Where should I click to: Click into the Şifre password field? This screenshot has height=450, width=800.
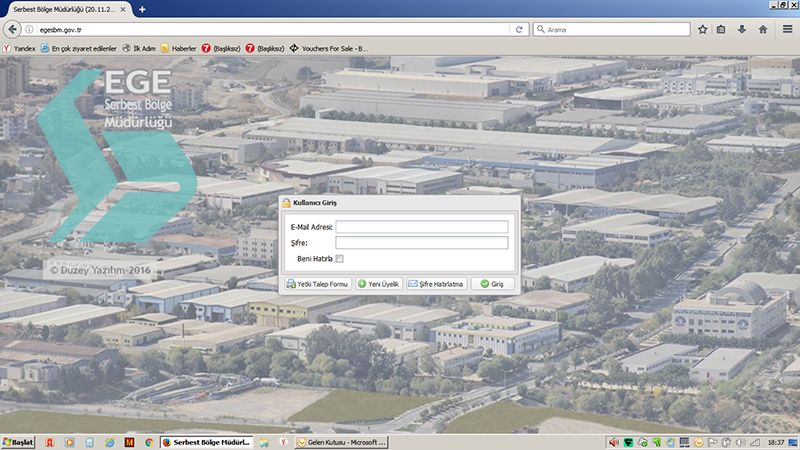pos(421,242)
